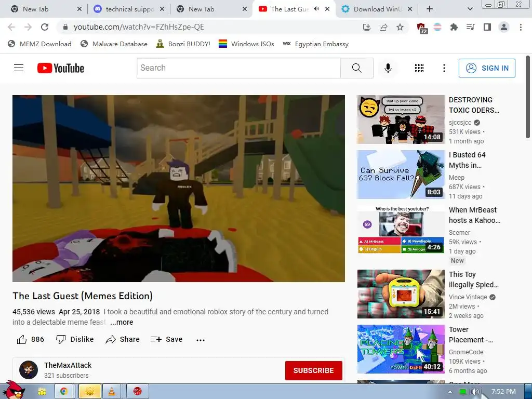The height and width of the screenshot is (399, 532).
Task: Open DESTROYING TOXIC ODERS video thumbnail
Action: pos(401,119)
